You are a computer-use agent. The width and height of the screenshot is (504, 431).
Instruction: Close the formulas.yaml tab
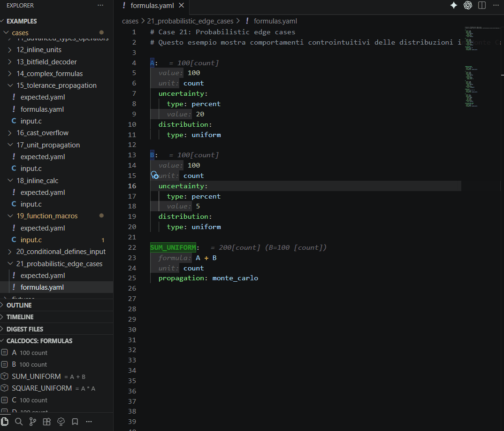coord(181,6)
